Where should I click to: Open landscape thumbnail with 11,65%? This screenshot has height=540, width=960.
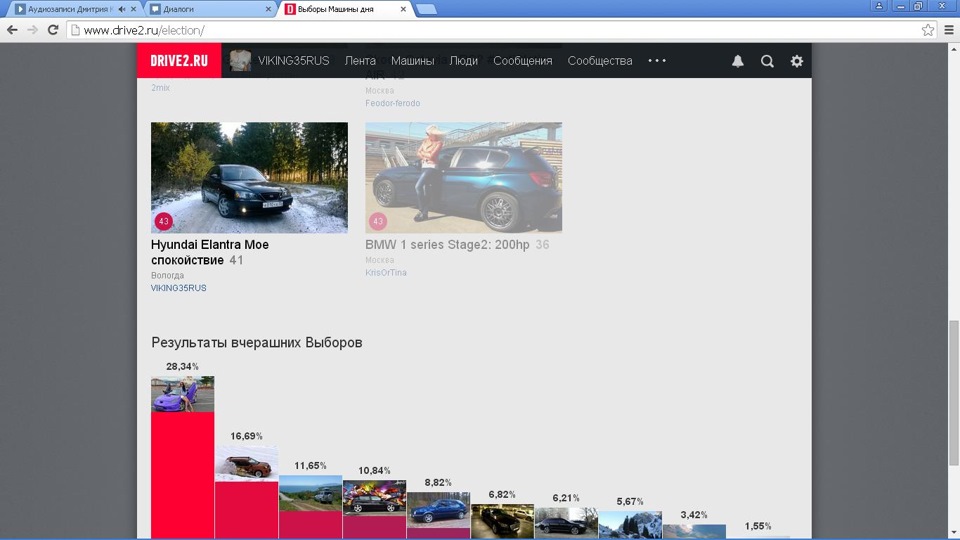pyautogui.click(x=310, y=493)
